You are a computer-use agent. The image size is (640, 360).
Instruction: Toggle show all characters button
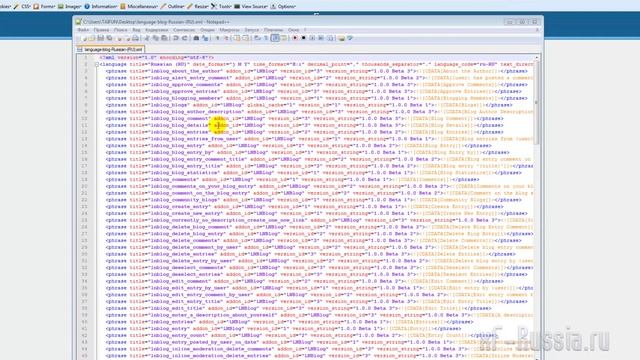tap(266, 38)
